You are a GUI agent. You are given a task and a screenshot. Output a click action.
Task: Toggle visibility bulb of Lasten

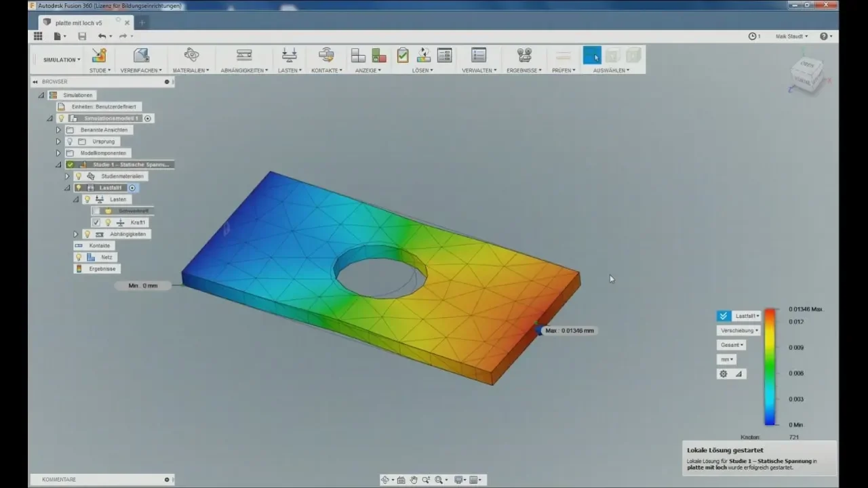[x=87, y=199]
